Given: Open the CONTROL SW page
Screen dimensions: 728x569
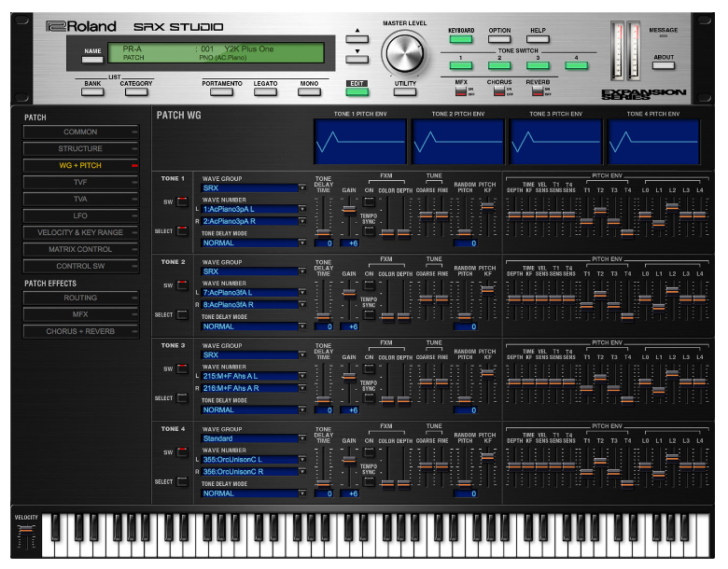Looking at the screenshot, I should [x=81, y=266].
